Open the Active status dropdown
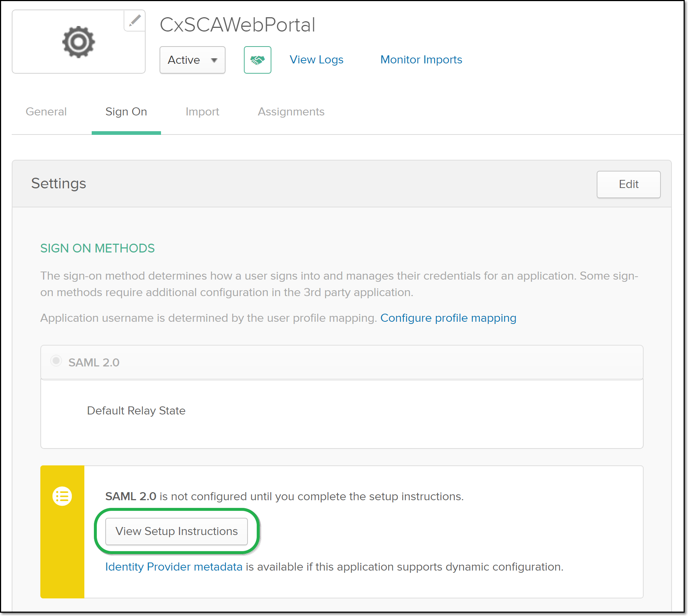Image resolution: width=688 pixels, height=616 pixels. point(192,60)
